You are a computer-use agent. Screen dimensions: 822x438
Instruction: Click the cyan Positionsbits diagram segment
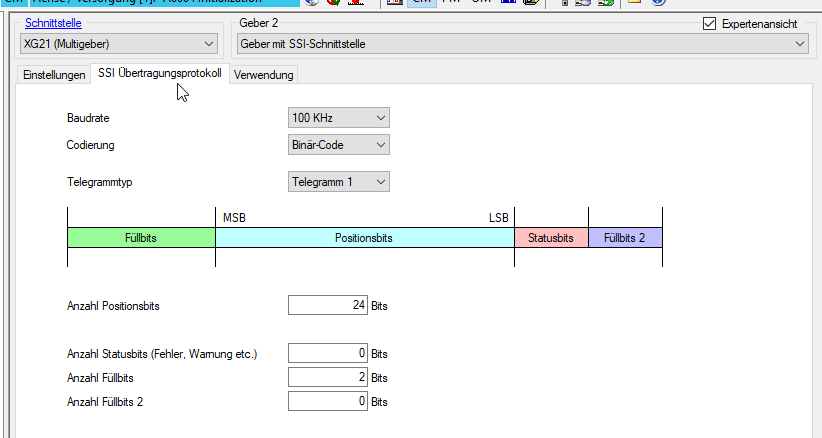(x=364, y=238)
